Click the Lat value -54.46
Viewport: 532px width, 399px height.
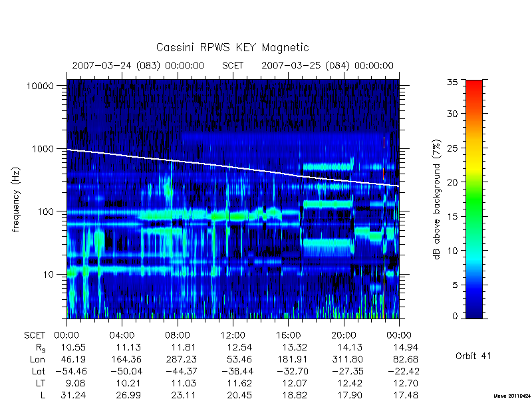[71, 372]
